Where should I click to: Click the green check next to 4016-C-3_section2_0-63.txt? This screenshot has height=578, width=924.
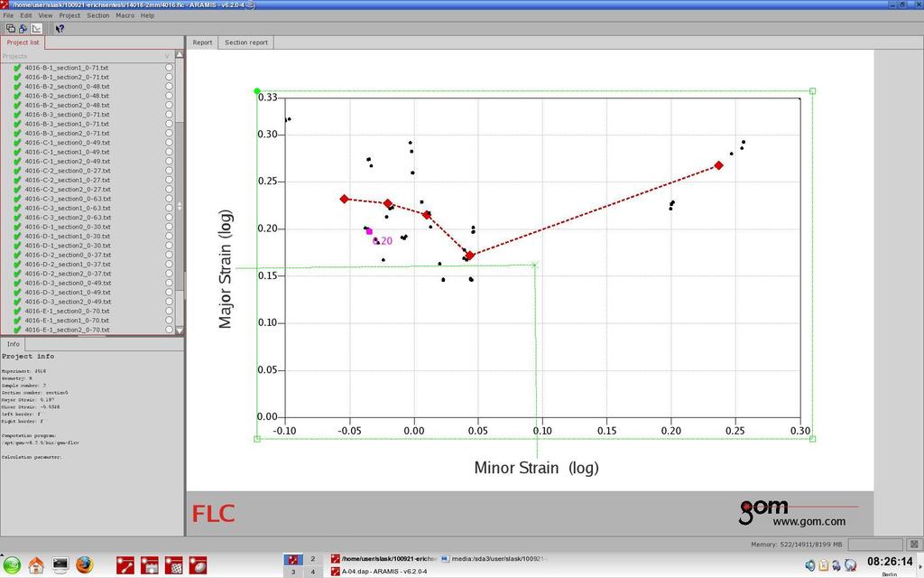(x=17, y=218)
